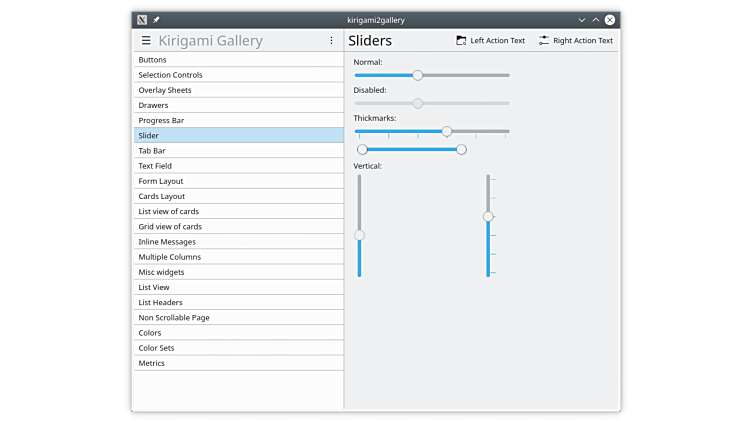Click the application icon in titlebar
This screenshot has height=423, width=752.
tap(142, 19)
